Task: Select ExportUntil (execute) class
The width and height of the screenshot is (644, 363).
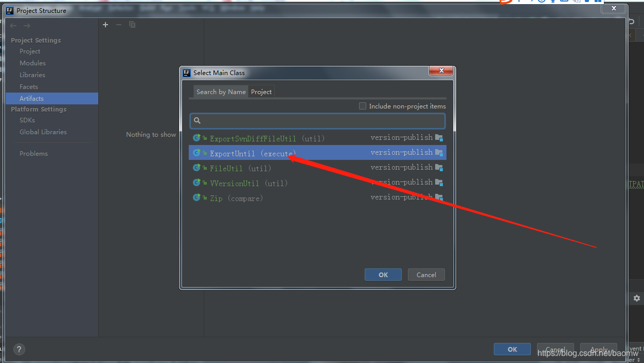Action: pos(317,153)
